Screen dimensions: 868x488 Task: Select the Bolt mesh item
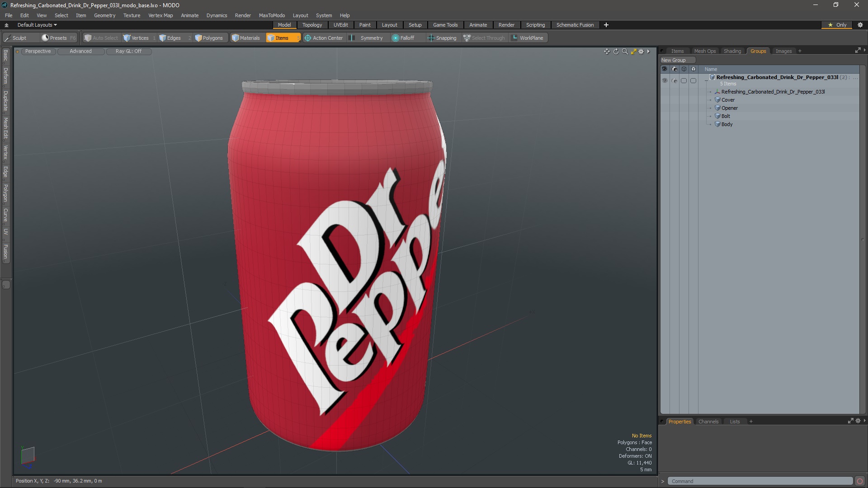tap(726, 116)
